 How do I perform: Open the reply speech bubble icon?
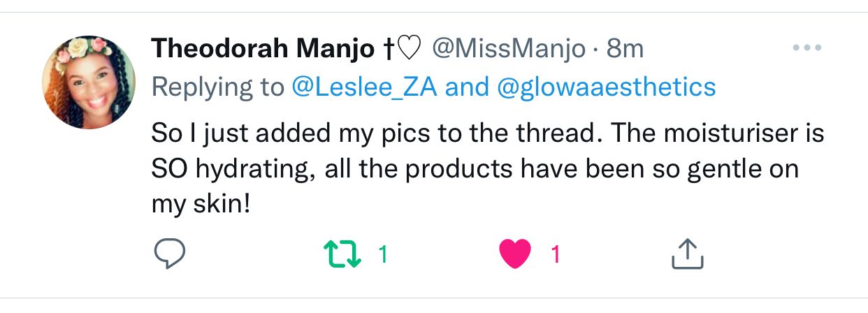pos(168,254)
